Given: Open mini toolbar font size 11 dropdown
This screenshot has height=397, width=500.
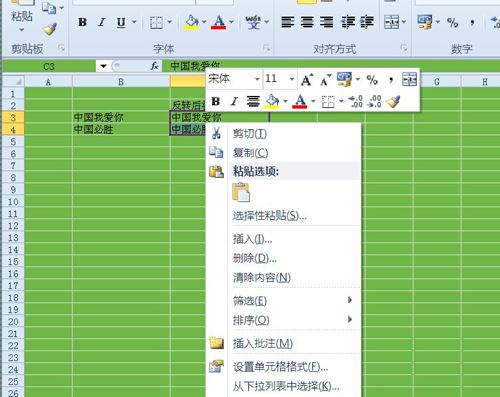Looking at the screenshot, I should click(292, 79).
